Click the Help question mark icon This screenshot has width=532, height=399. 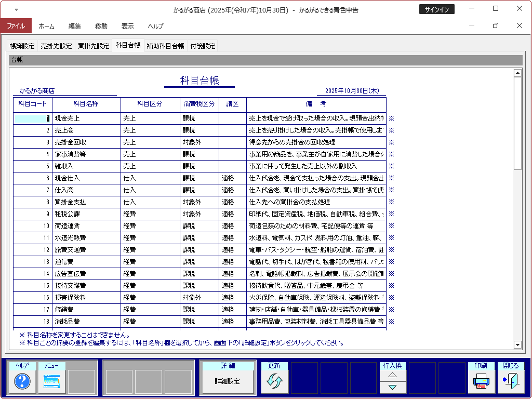22,382
